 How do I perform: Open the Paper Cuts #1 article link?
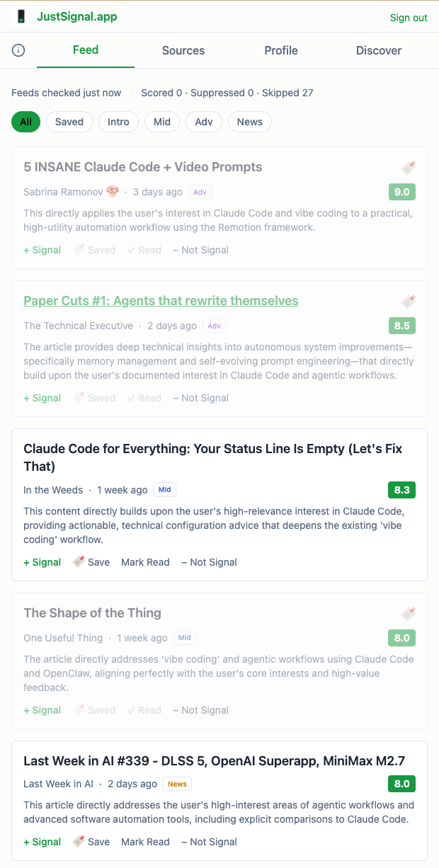tap(160, 300)
